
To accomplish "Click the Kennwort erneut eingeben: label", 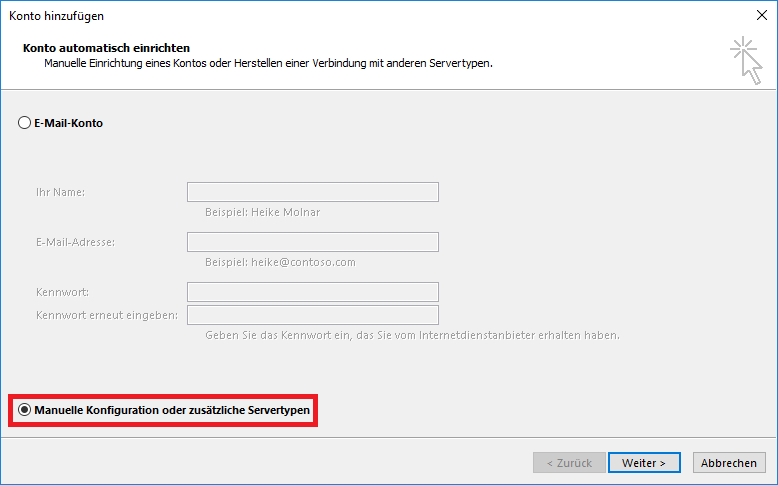I will click(x=106, y=315).
